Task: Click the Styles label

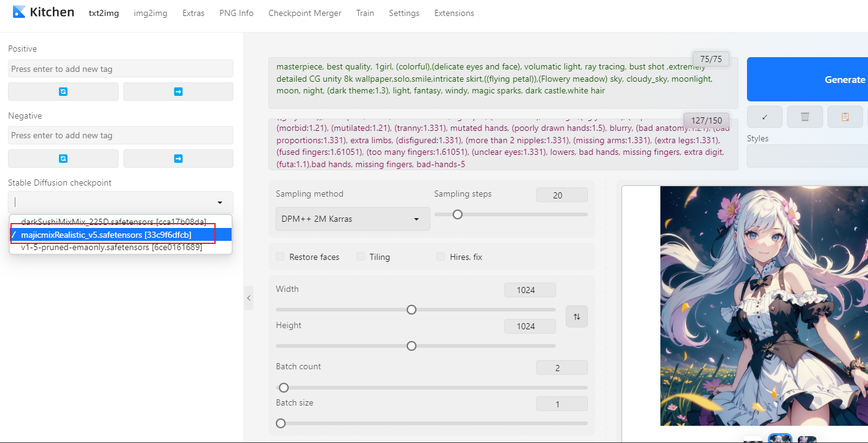Action: 758,138
